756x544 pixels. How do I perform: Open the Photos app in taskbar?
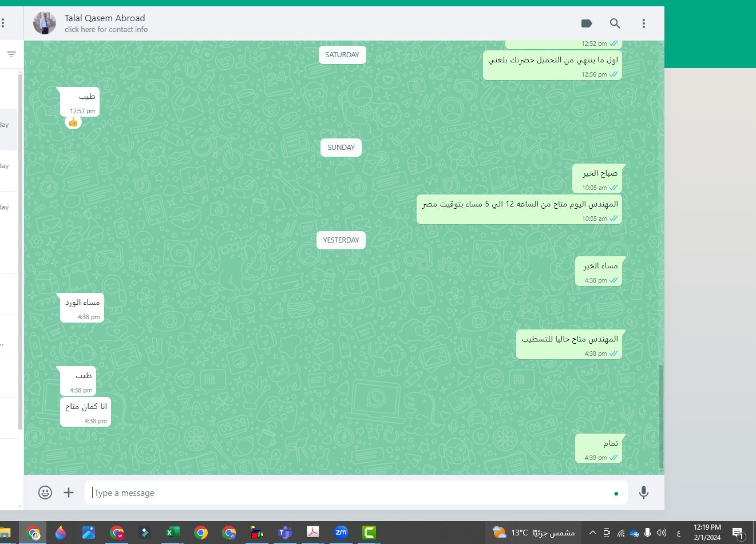coord(89,533)
